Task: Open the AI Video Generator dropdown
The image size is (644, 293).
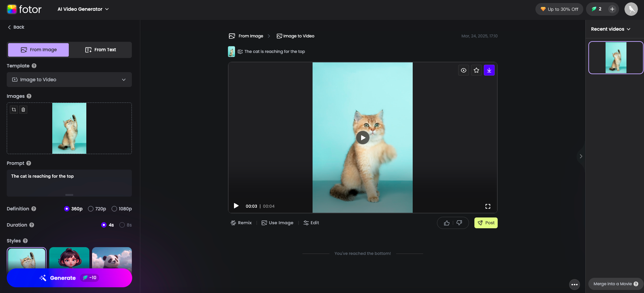Action: [83, 9]
